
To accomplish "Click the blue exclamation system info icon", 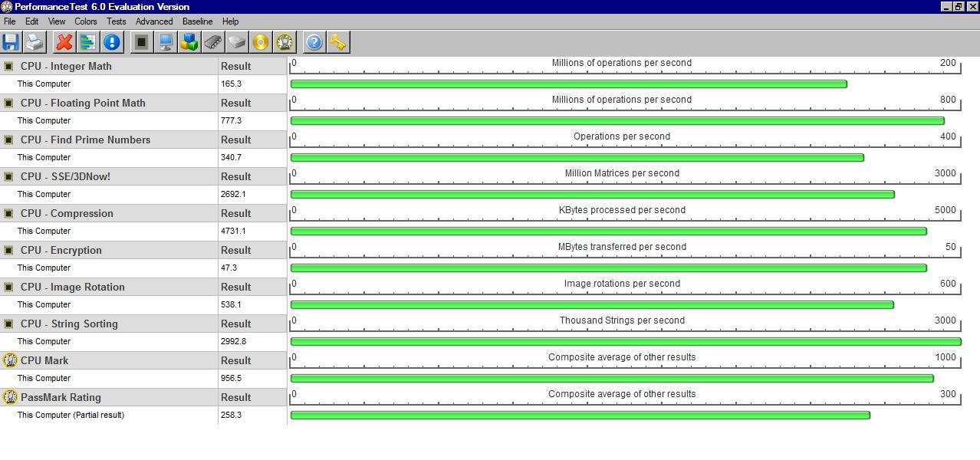I will (x=112, y=42).
